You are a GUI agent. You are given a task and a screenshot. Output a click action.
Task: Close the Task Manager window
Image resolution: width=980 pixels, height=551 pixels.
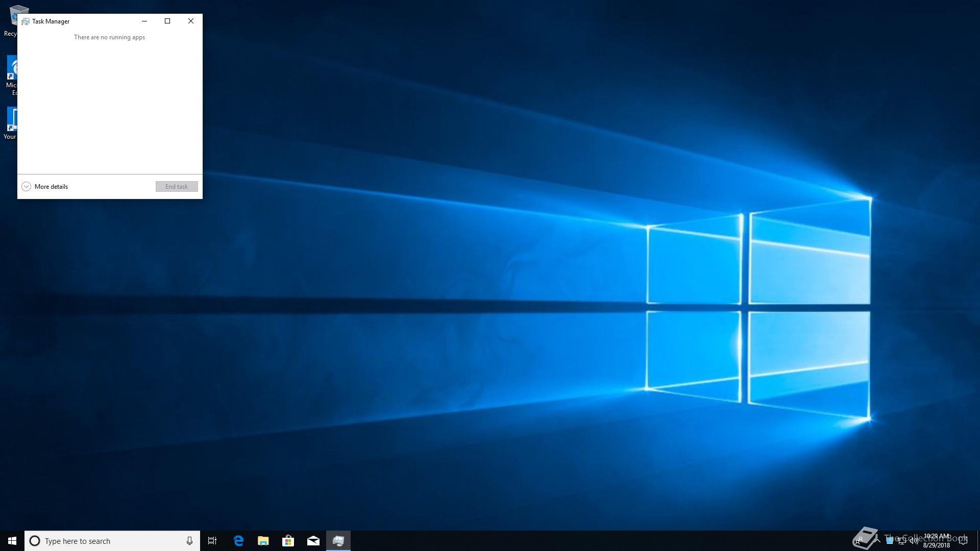[x=191, y=21]
